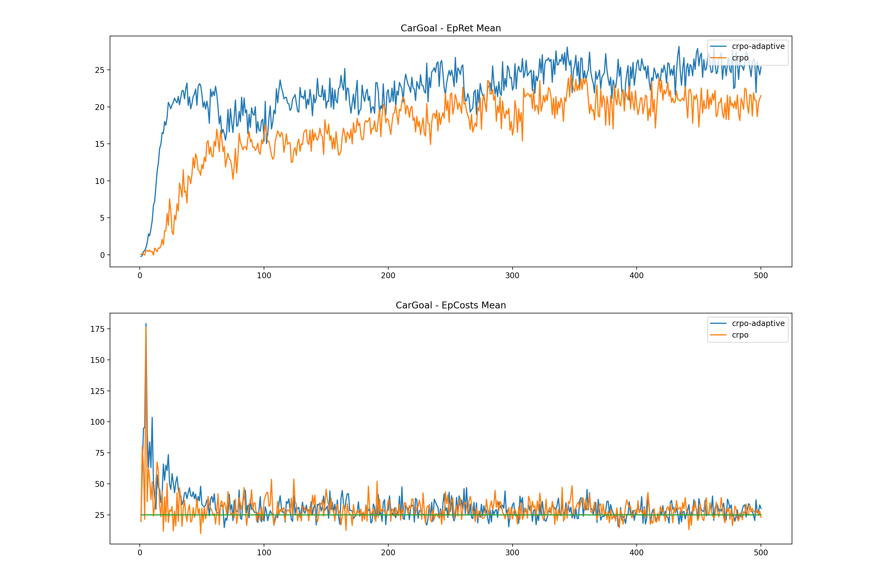
Task: Click y-axis tick label '75' on EpCosts chart
Action: click(100, 453)
